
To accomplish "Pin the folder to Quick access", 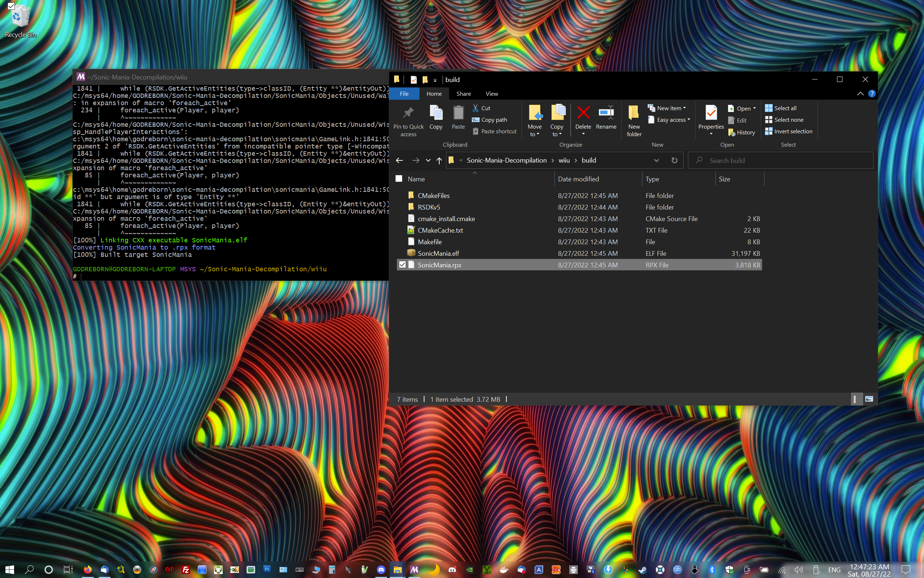I will 408,120.
